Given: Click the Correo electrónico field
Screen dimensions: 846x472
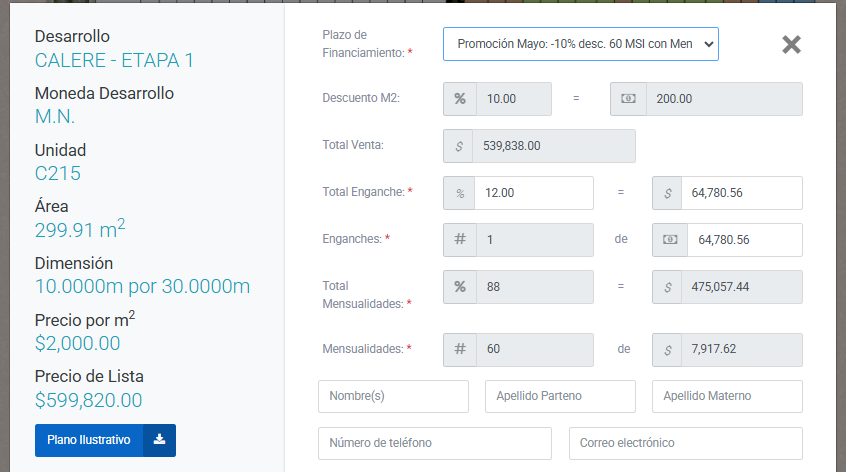Looking at the screenshot, I should click(685, 443).
